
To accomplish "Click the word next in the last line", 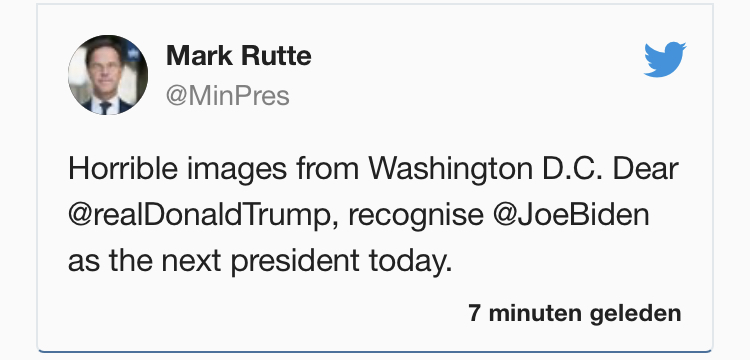I will (191, 262).
